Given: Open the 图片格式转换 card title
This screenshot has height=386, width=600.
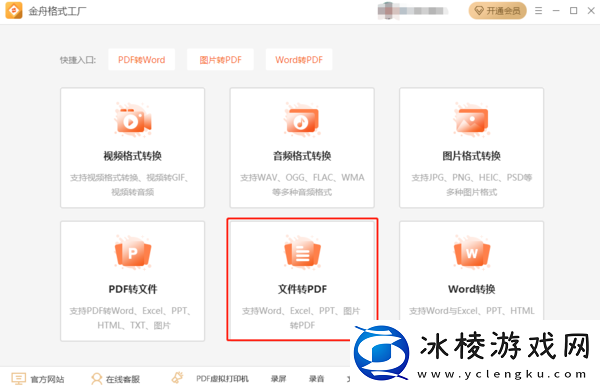Looking at the screenshot, I should (471, 156).
